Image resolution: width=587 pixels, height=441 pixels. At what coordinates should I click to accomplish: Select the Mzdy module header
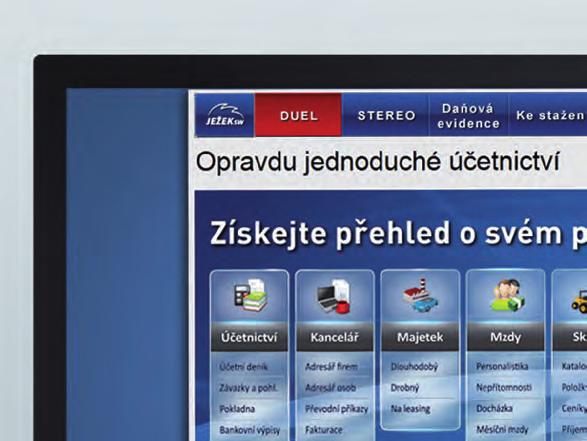pos(505,337)
